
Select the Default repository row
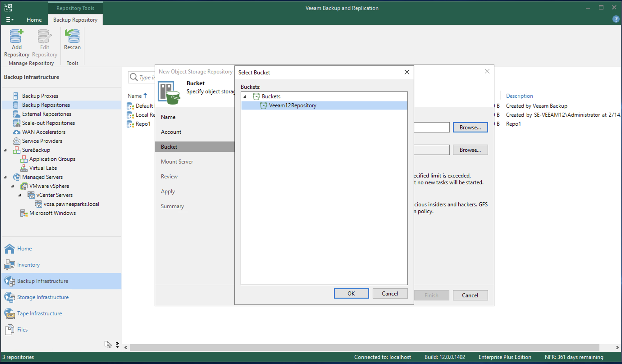pos(141,106)
